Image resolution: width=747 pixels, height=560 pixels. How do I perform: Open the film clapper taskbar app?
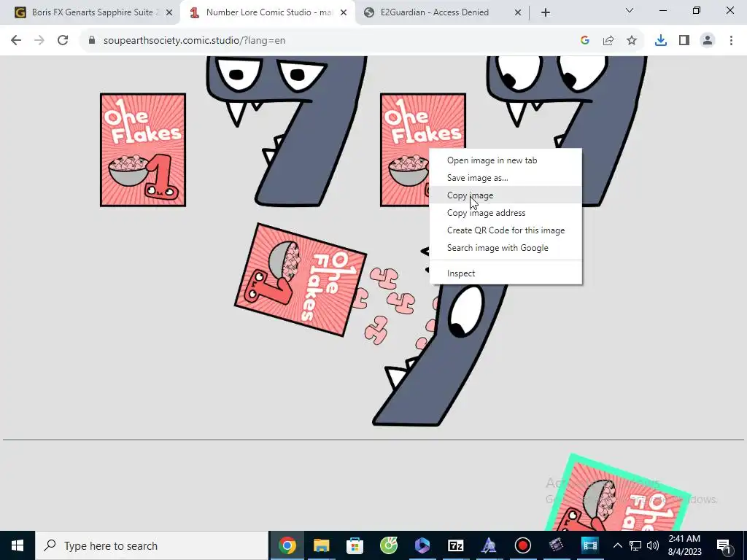[556, 545]
